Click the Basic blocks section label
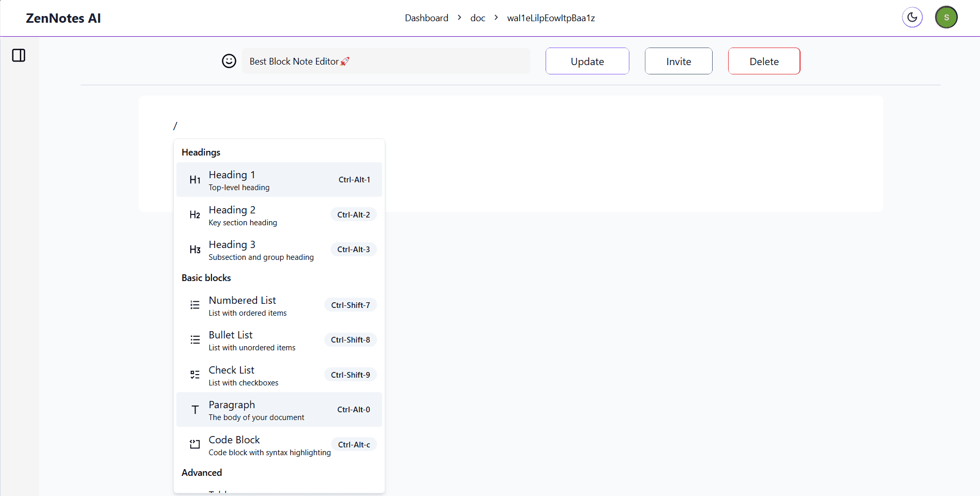980x496 pixels. click(x=206, y=278)
